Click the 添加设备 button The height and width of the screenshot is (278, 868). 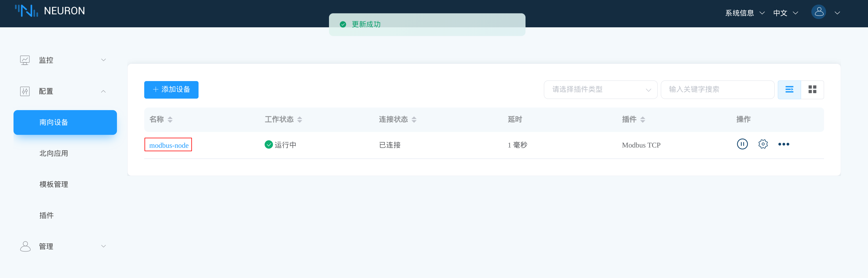pyautogui.click(x=171, y=90)
